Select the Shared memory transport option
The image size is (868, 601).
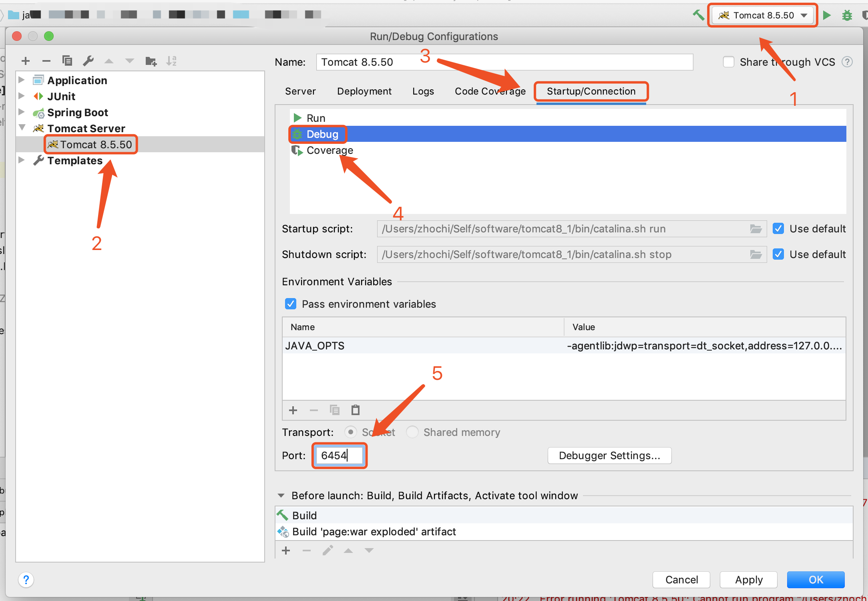point(412,432)
